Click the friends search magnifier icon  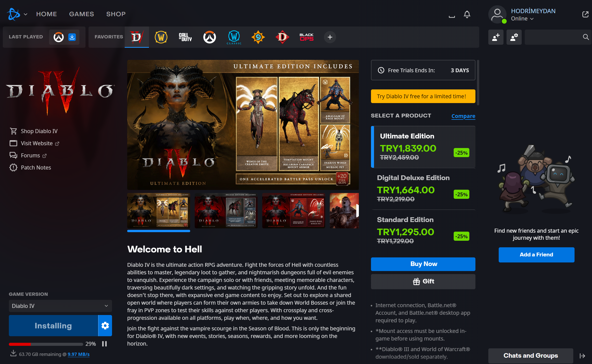coord(586,37)
